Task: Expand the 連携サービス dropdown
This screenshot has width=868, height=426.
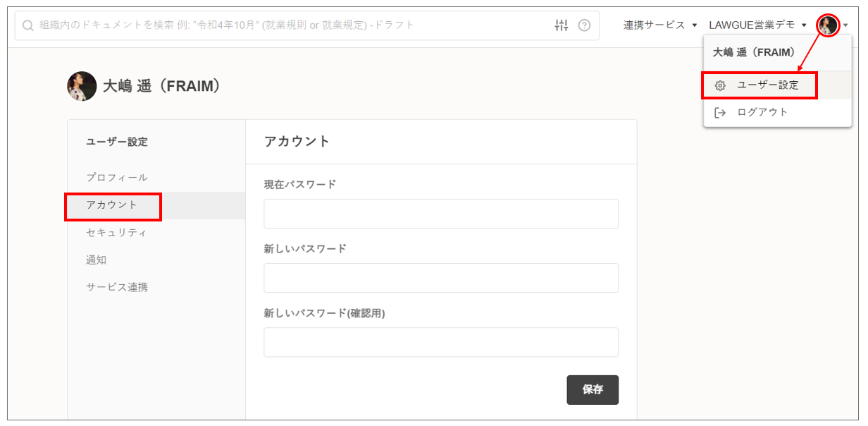Action: (x=660, y=25)
